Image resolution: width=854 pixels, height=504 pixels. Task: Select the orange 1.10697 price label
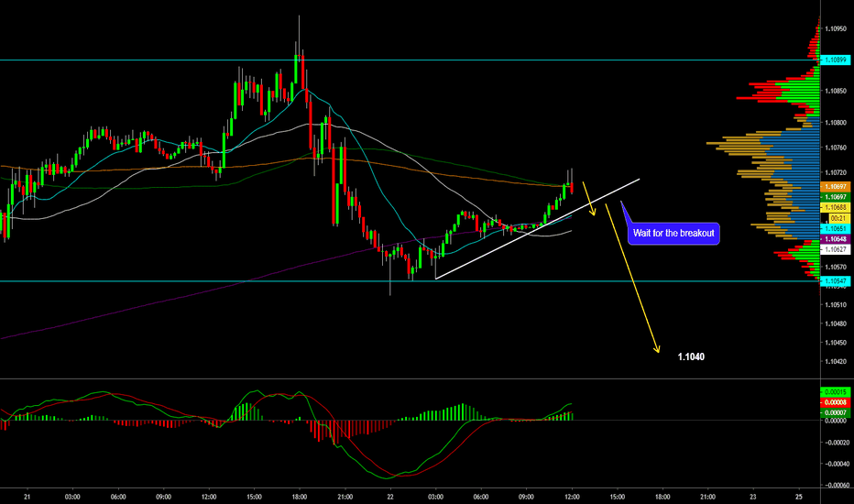[x=835, y=187]
